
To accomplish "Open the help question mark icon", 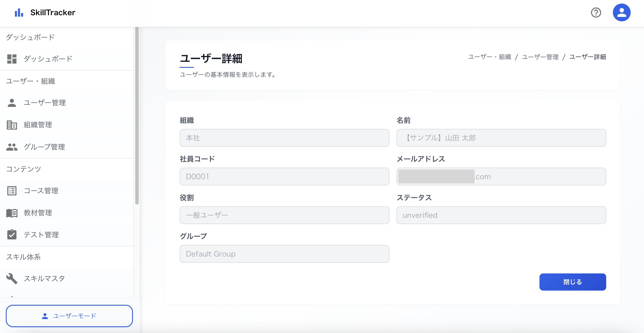I will click(596, 12).
